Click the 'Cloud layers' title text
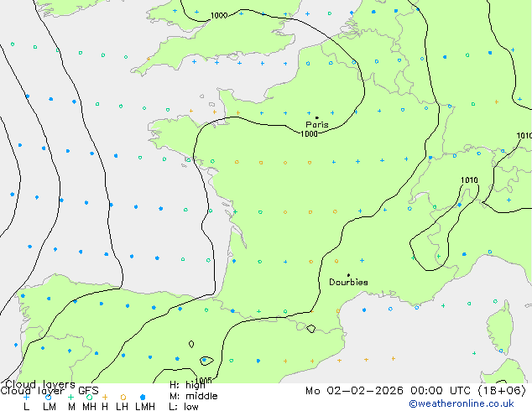The height and width of the screenshot is (411, 532). click(x=40, y=384)
